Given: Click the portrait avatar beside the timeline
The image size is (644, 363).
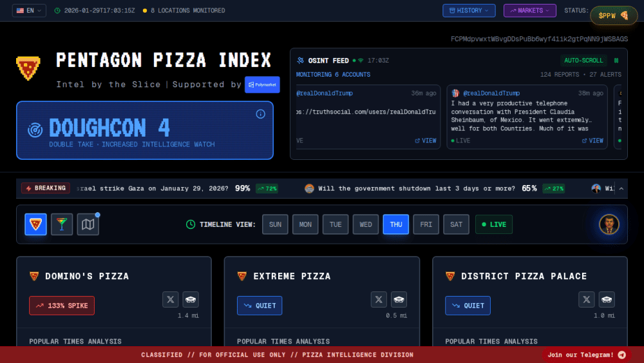Looking at the screenshot, I should coord(609,224).
